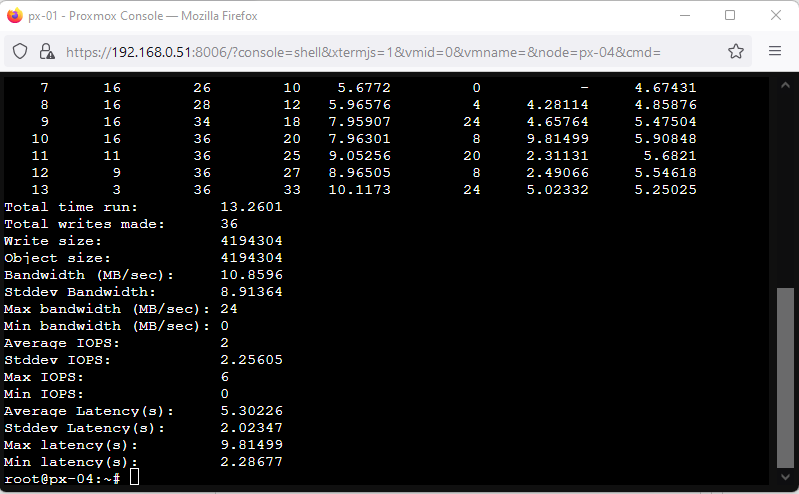
Task: Click the scrollbar track above the thumb
Action: [x=785, y=180]
